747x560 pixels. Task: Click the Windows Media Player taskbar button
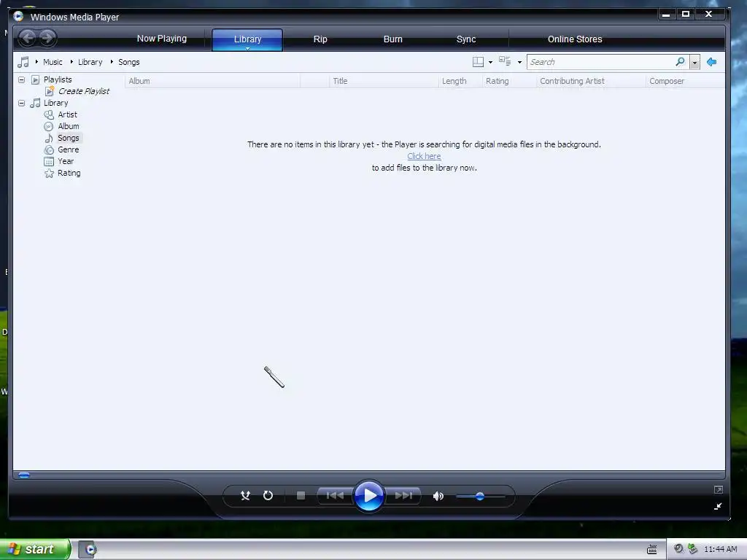[88, 550]
